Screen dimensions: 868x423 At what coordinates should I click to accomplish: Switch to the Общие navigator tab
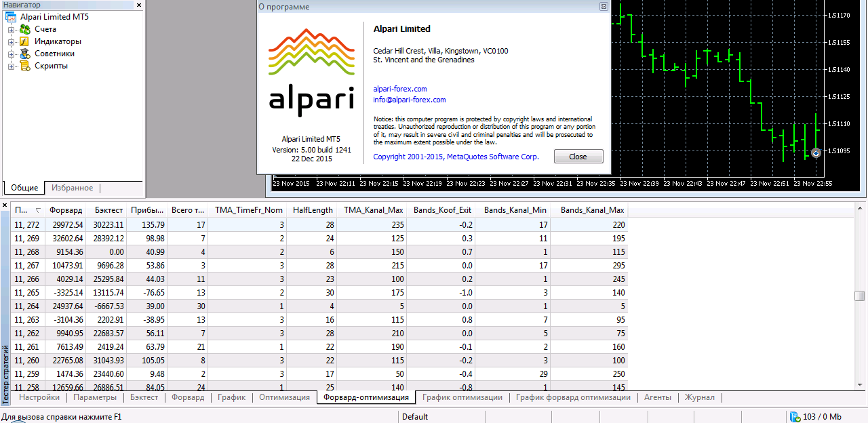(24, 188)
